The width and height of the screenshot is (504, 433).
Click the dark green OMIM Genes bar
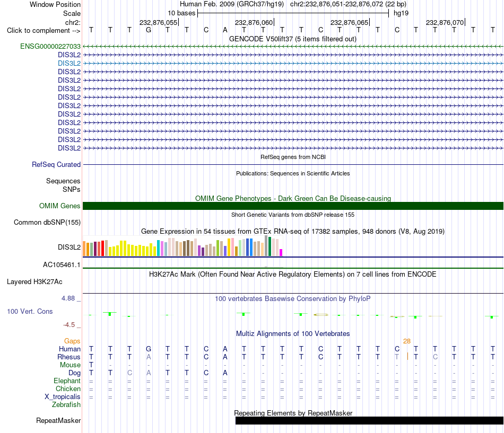[x=293, y=206]
